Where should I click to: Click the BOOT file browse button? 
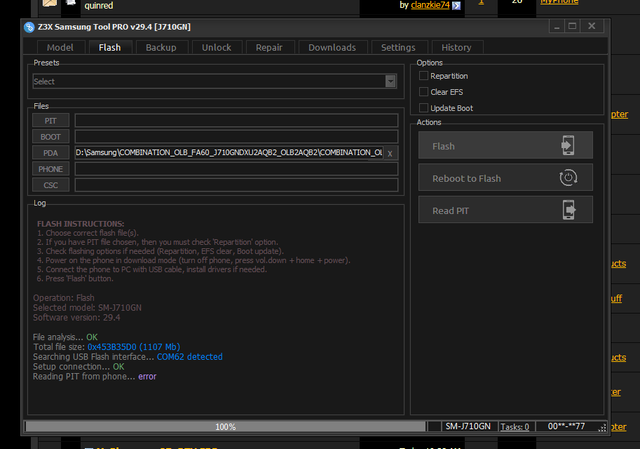click(x=51, y=137)
